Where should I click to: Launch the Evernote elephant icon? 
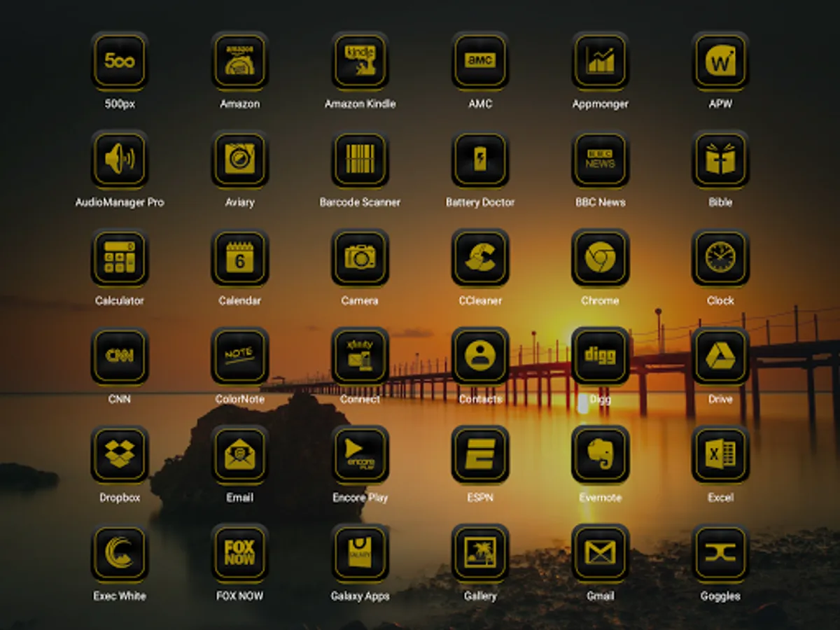601,455
